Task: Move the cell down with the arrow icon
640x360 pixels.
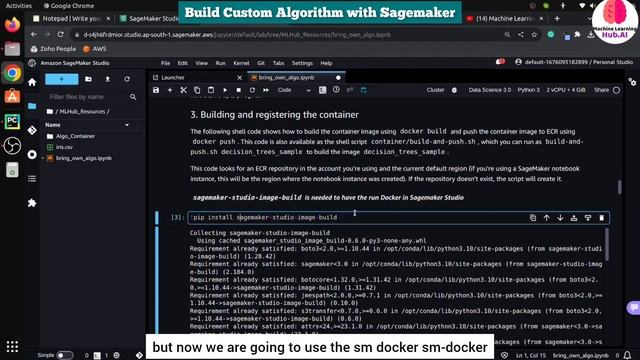Action: coord(560,218)
